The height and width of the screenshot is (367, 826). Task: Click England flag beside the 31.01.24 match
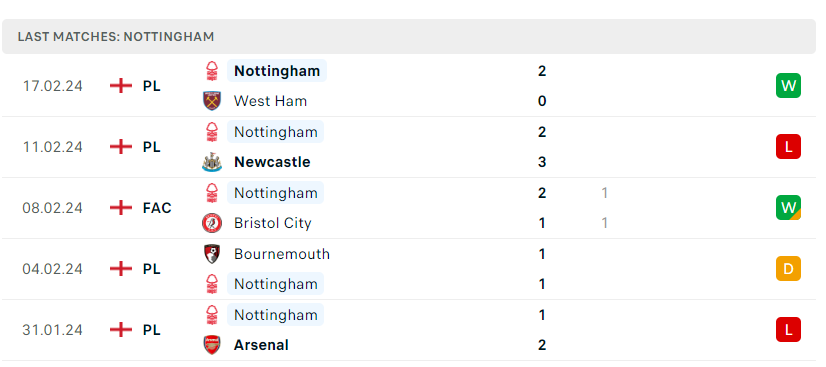point(121,330)
